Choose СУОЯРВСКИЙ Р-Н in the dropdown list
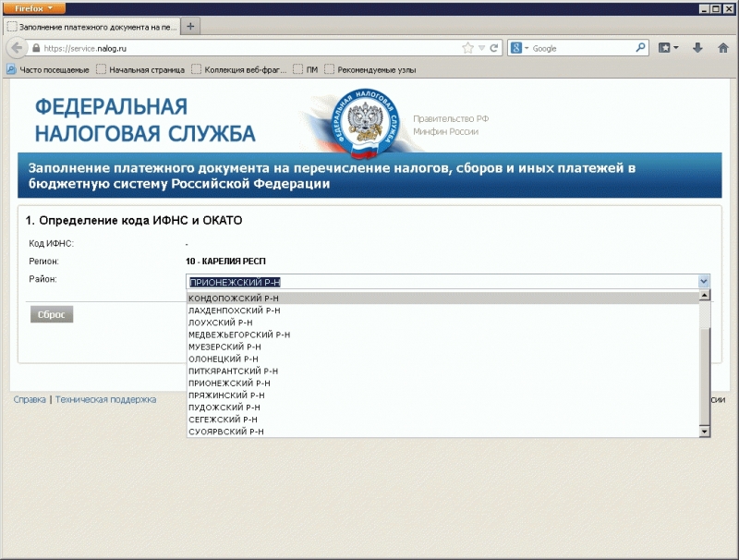 tap(226, 432)
